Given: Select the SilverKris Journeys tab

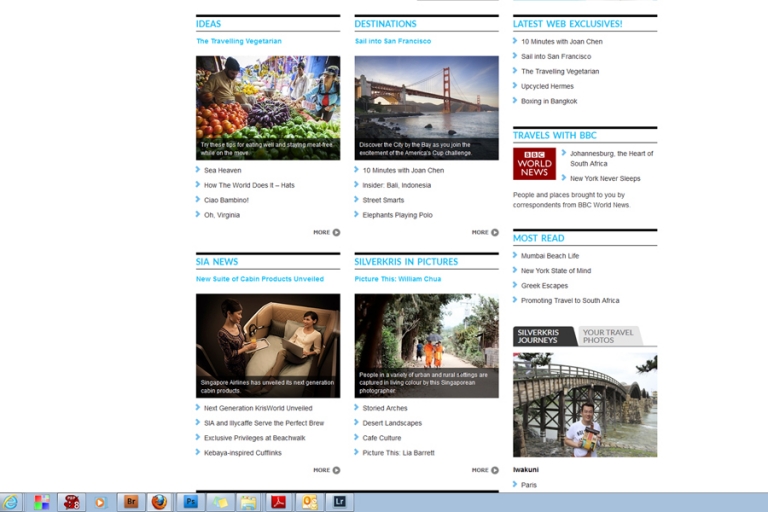Looking at the screenshot, I should click(544, 336).
